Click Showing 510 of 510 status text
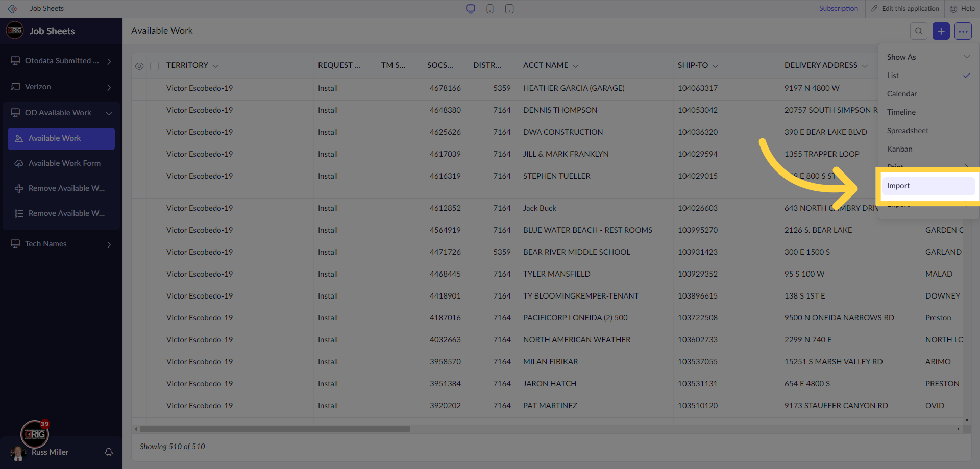This screenshot has width=980, height=469. (173, 447)
